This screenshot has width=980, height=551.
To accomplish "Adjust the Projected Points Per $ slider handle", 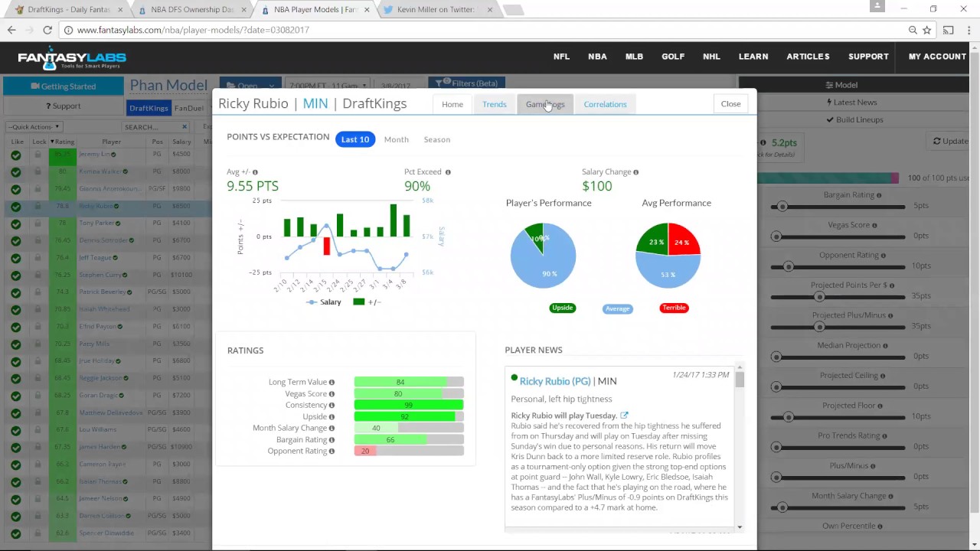I will [818, 297].
